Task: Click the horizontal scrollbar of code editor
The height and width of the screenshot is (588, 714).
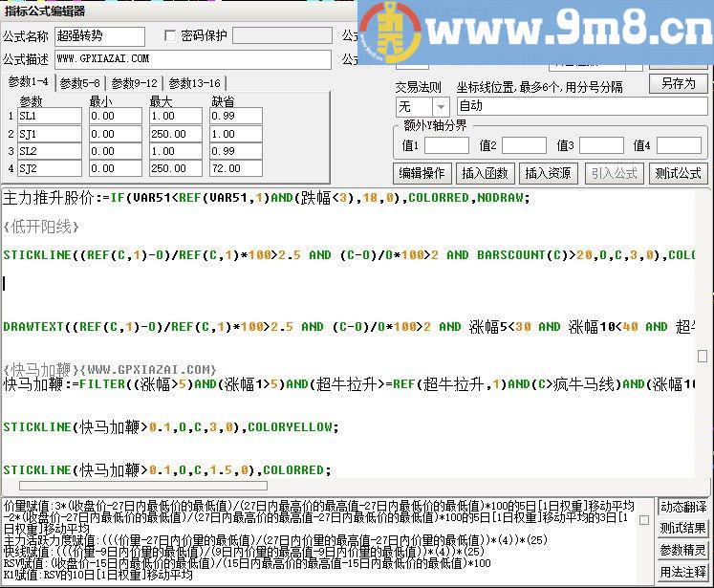Action: [143, 486]
